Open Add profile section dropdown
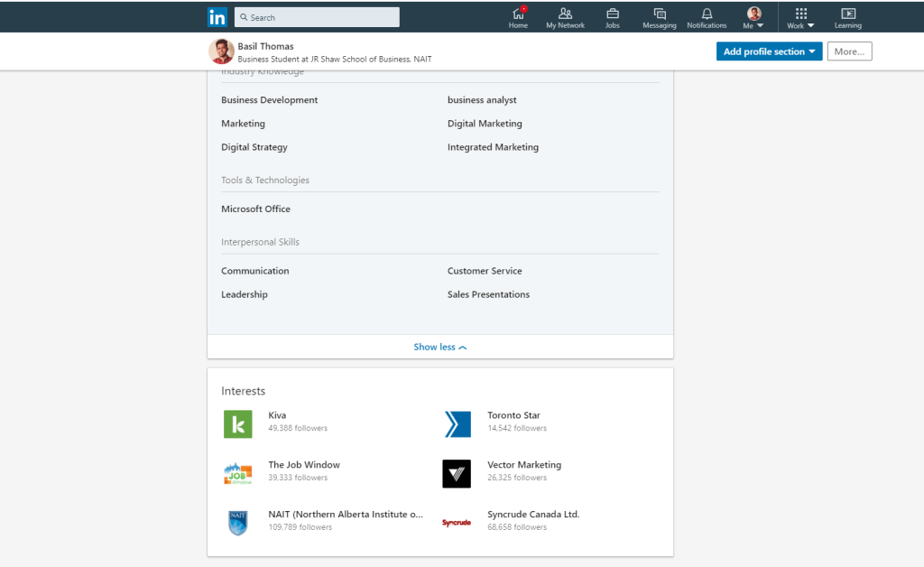This screenshot has height=567, width=924. (769, 51)
